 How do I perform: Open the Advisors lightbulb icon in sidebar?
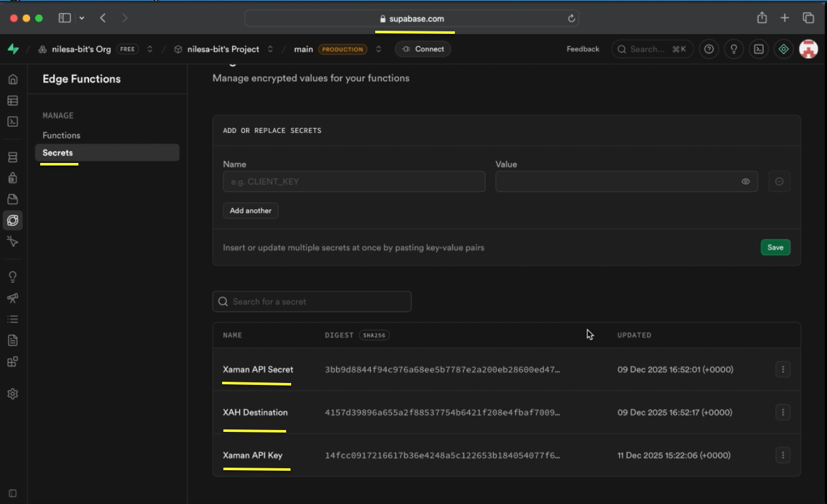(x=13, y=276)
